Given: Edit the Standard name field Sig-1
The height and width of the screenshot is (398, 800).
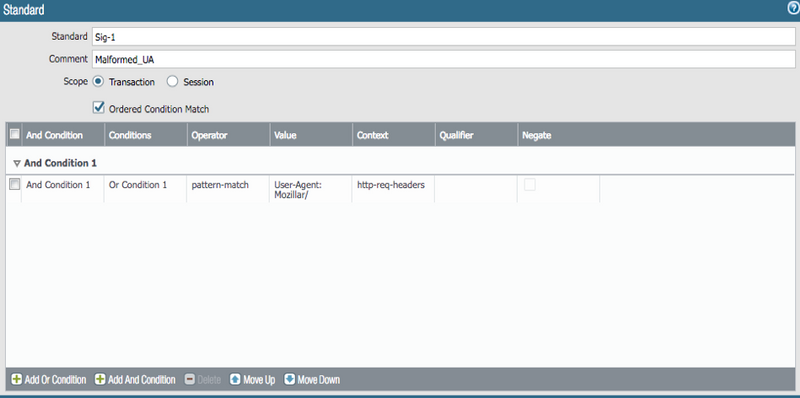Looking at the screenshot, I should 443,37.
